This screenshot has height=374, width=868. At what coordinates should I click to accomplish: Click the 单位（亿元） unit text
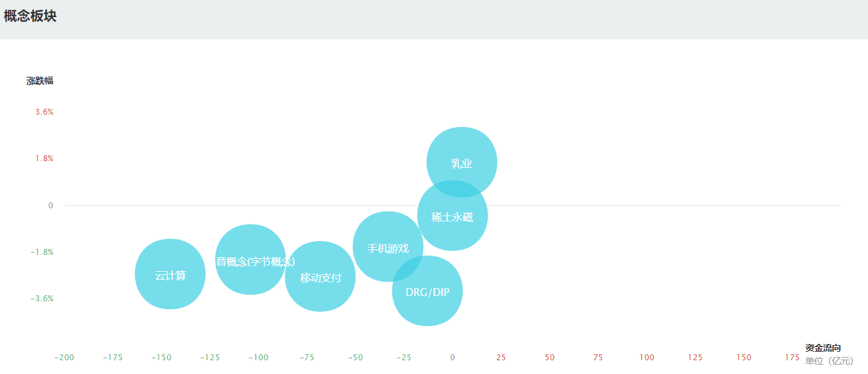pos(829,361)
